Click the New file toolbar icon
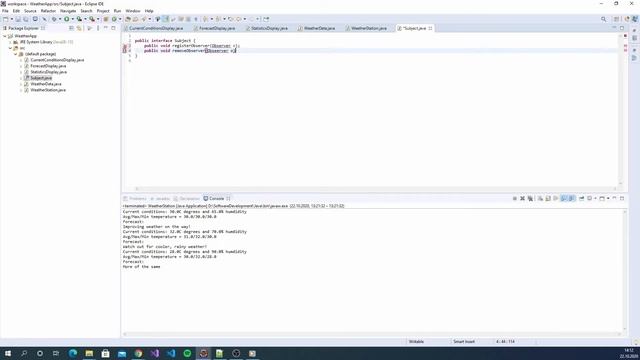Screen dimensions: 640x360 5,19
